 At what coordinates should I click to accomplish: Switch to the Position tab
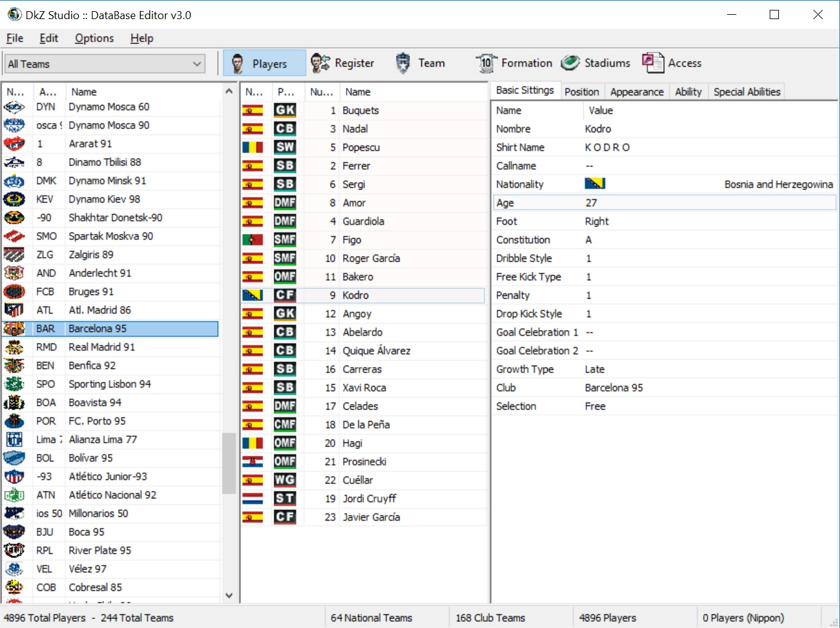[x=582, y=92]
